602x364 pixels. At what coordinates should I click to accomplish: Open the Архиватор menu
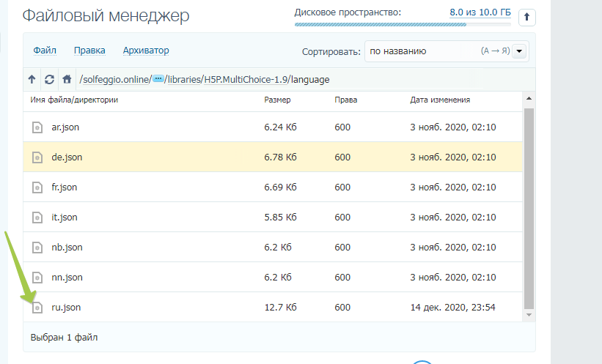146,51
